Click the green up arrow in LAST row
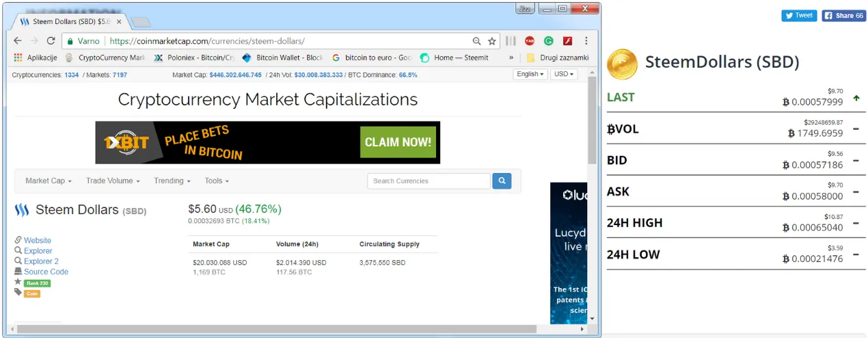868x338 pixels. click(856, 98)
